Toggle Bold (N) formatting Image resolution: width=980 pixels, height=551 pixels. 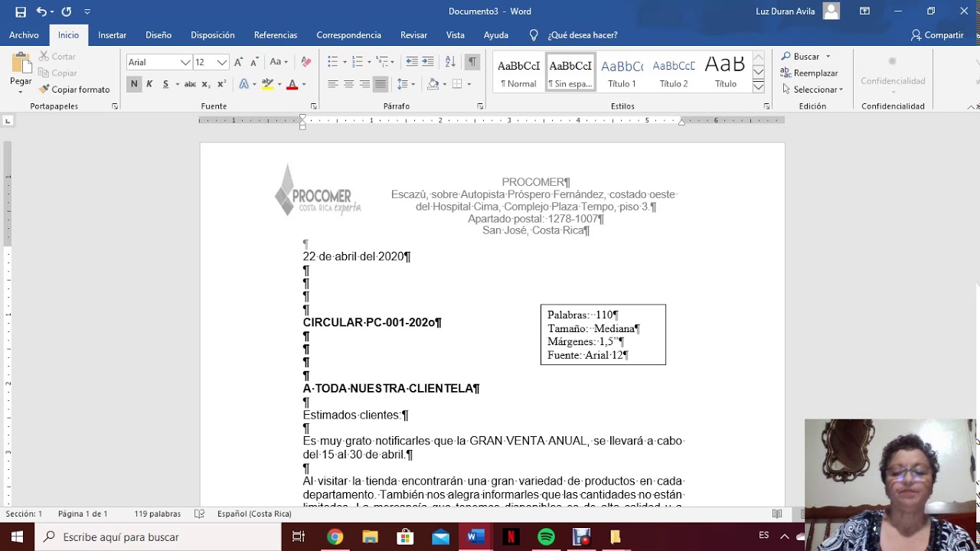(x=134, y=84)
